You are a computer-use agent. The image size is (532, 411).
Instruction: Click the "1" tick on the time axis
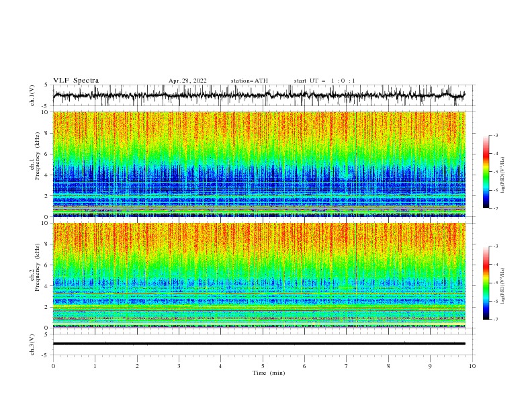95,366
